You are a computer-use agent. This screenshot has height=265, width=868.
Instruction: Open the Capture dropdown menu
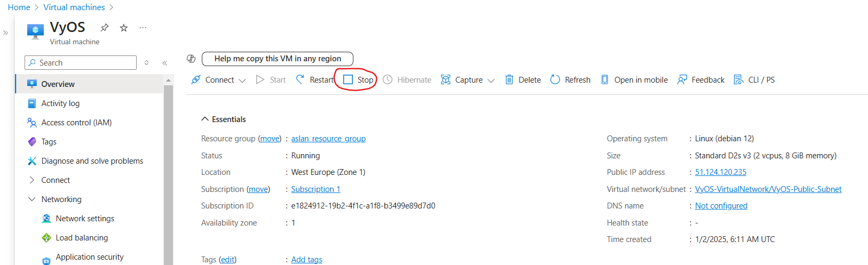tap(491, 81)
